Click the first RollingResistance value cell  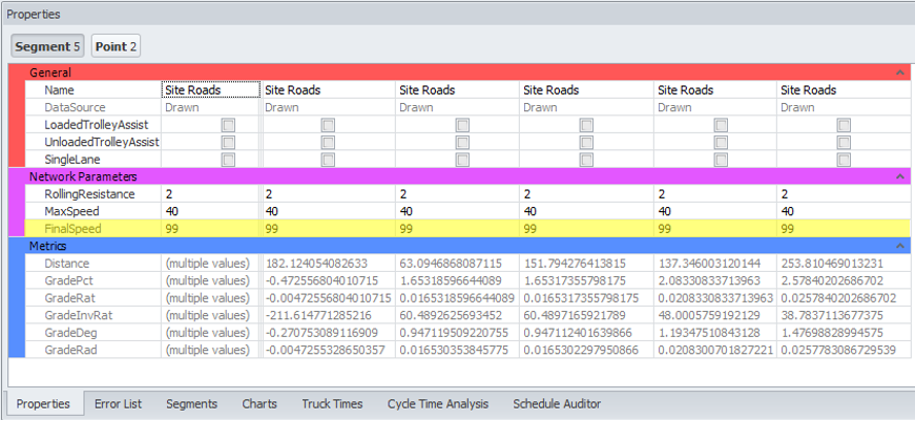pos(211,194)
